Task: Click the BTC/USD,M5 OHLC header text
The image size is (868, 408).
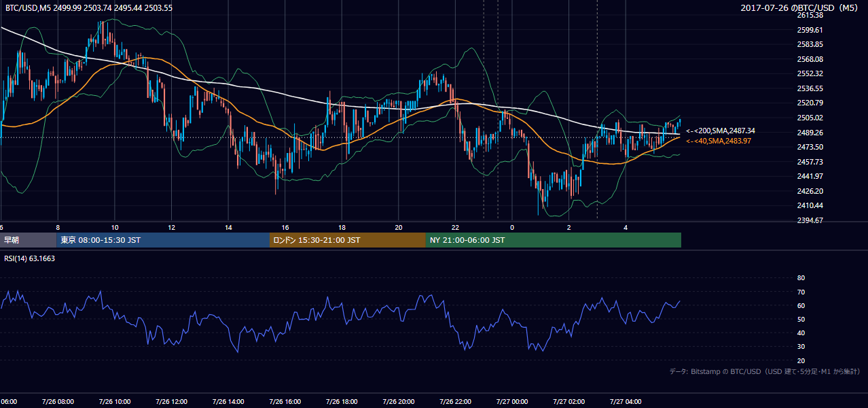Action: (x=89, y=7)
